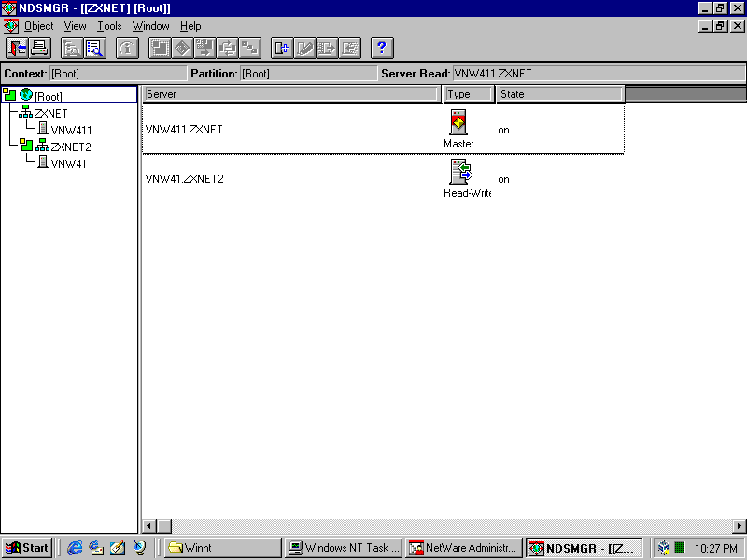Viewport: 747px width, 560px height.
Task: Click the Receive Updates toolbar icon
Action: tap(350, 49)
